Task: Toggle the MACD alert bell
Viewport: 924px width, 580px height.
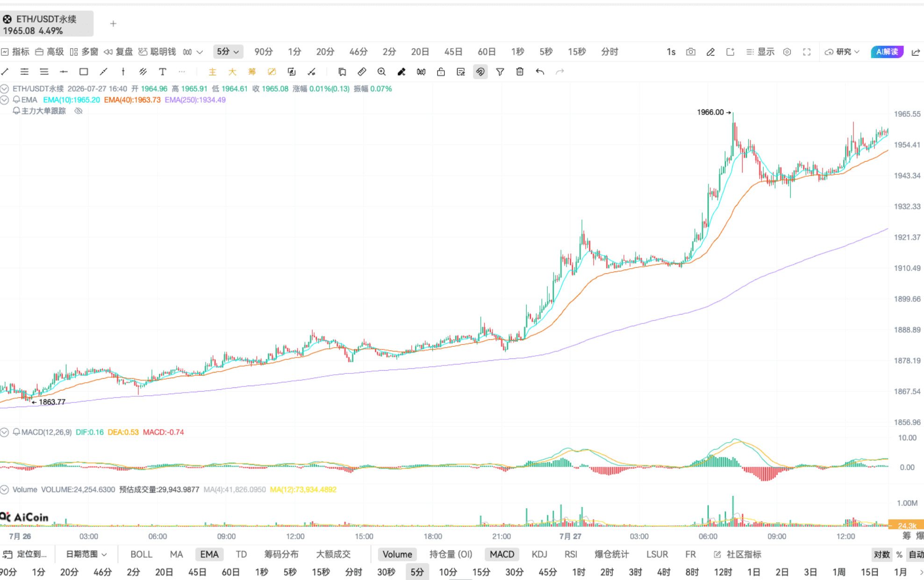Action: pyautogui.click(x=16, y=432)
